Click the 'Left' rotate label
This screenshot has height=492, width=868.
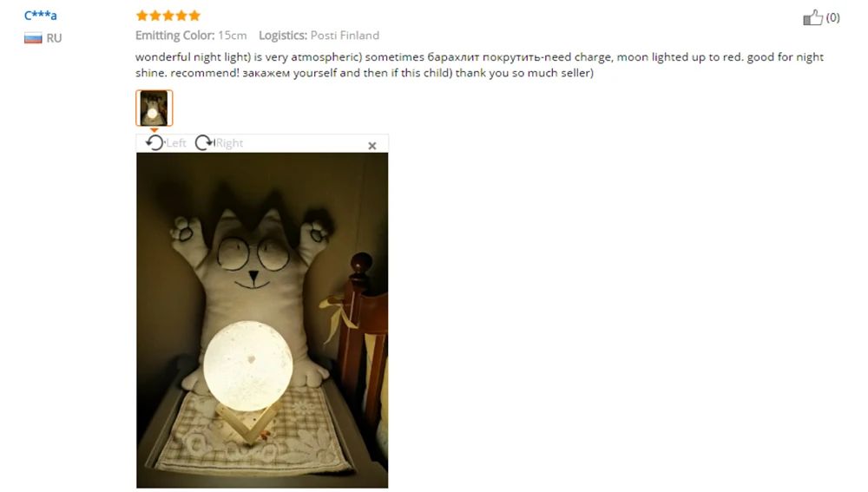click(176, 143)
